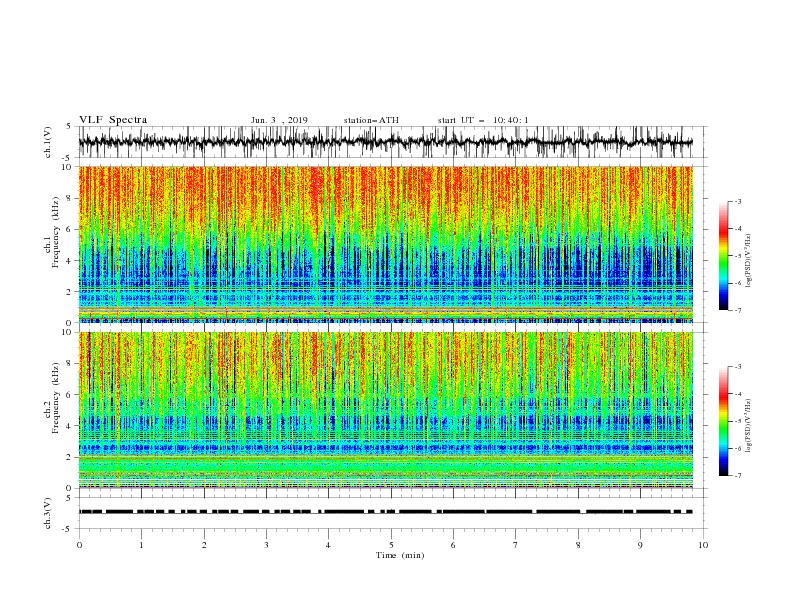Click inside the ch.2 spectrogram panel
Viewport: 792px width, 612px height.
point(385,410)
